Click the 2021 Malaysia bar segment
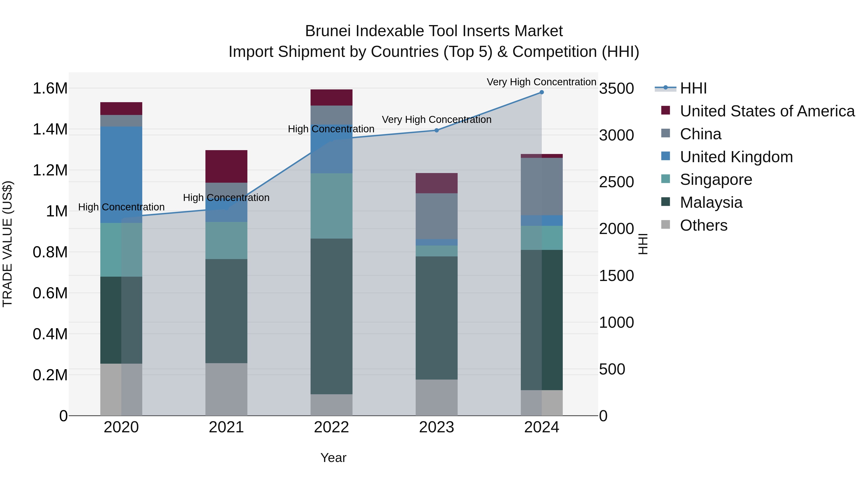Viewport: 868px width, 488px height. coord(226,311)
